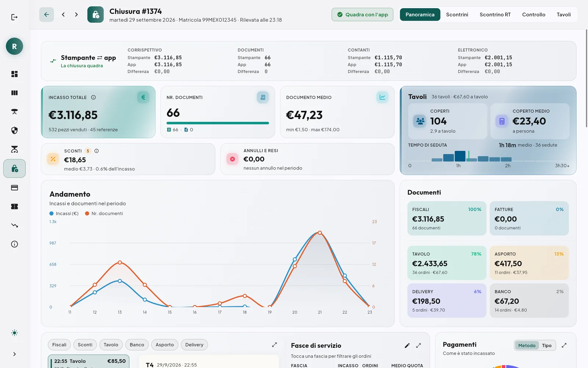The image size is (588, 368).
Task: Open the dashboard grid icon in the sidebar
Action: point(14,74)
